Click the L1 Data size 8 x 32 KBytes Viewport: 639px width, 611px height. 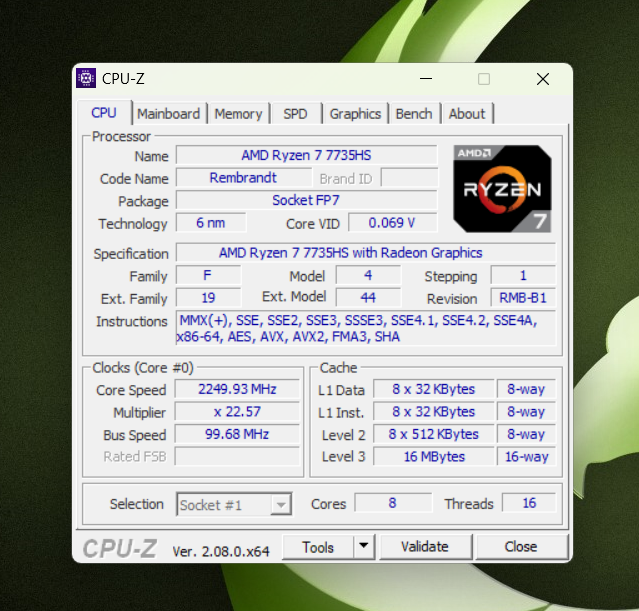(x=434, y=389)
